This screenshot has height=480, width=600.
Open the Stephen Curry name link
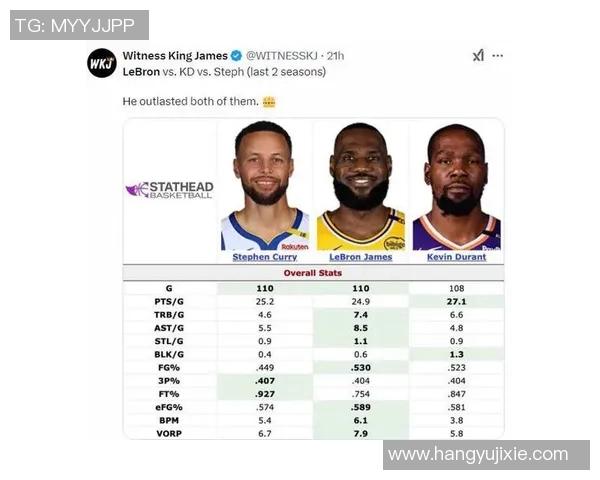[x=264, y=257]
